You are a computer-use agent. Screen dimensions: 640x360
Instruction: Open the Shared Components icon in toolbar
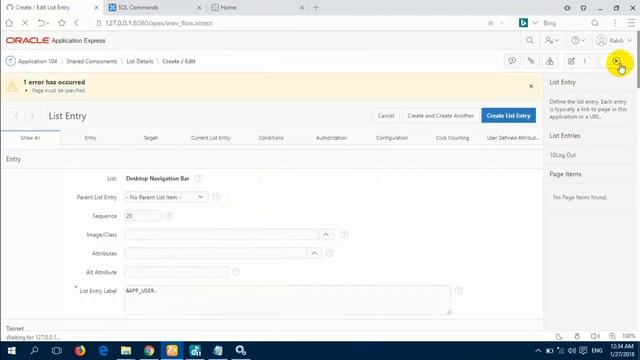[x=550, y=61]
